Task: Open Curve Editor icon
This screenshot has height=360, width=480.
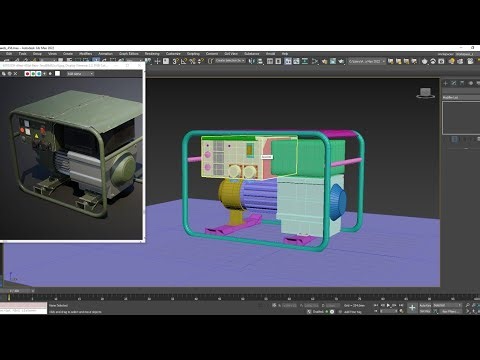Action: coord(296,61)
